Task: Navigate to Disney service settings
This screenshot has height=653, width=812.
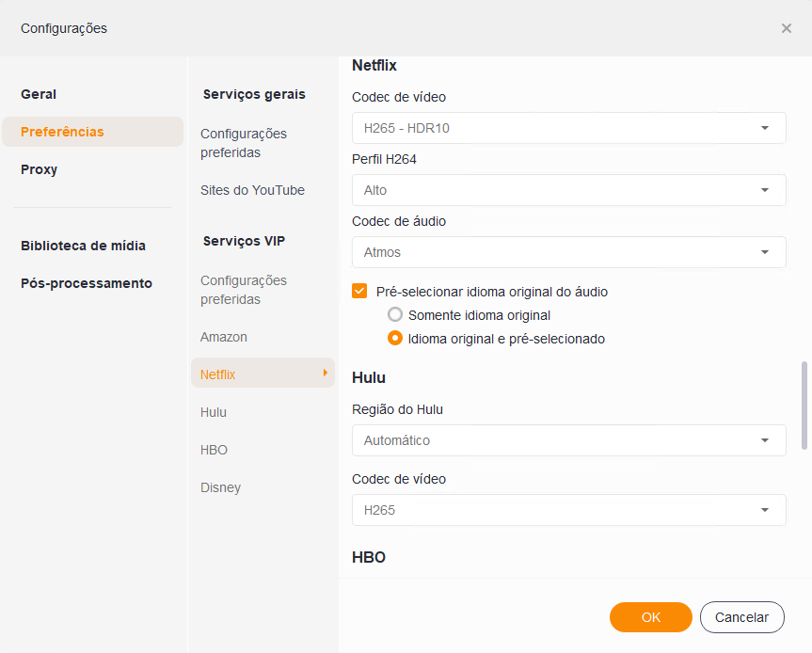Action: [220, 487]
